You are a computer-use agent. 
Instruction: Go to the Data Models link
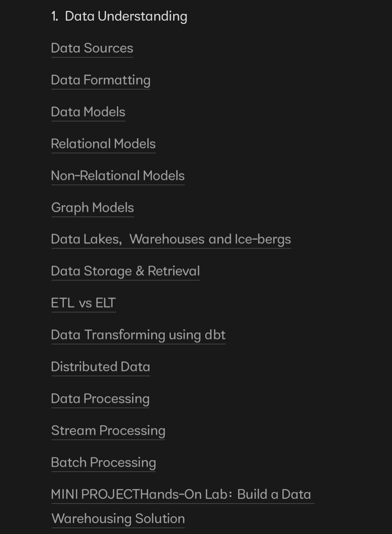point(88,112)
